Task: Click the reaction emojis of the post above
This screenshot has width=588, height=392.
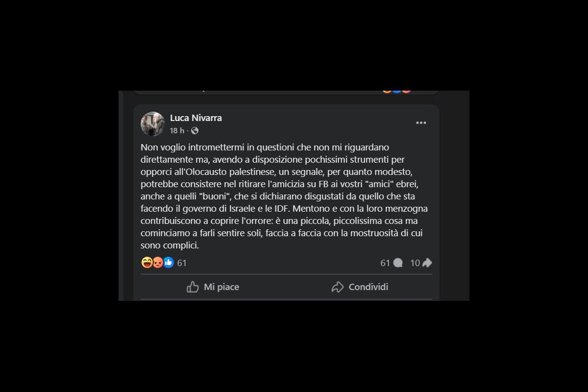Action: (x=396, y=90)
